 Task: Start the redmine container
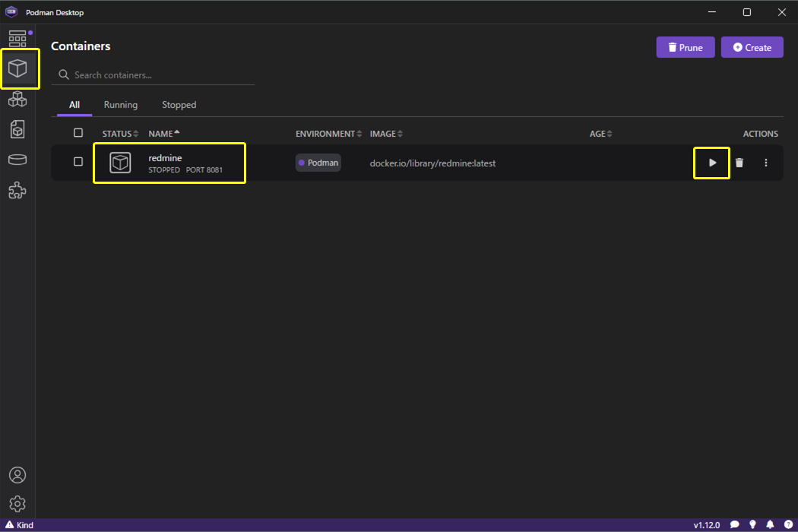click(712, 163)
